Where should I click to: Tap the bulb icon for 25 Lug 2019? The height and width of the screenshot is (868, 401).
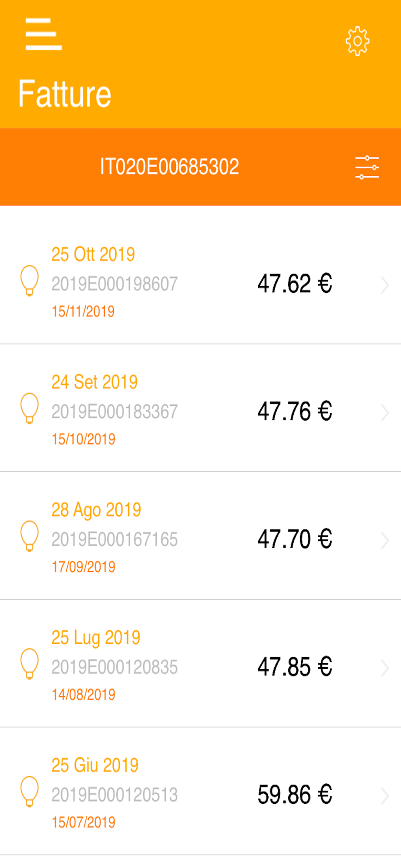[30, 664]
